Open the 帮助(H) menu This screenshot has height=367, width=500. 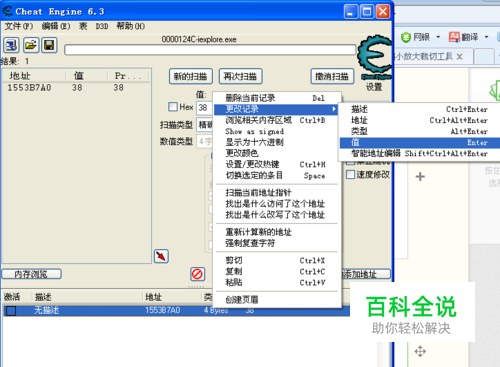click(x=131, y=26)
